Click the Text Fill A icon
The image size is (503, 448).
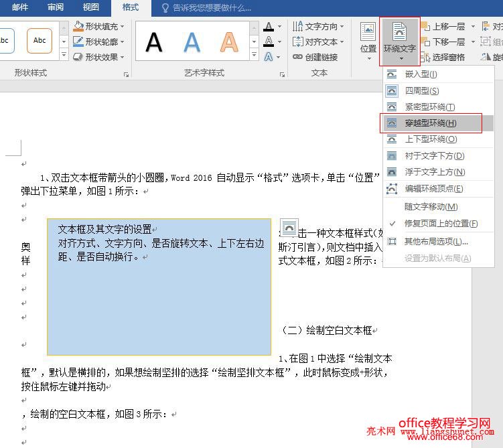[x=269, y=27]
